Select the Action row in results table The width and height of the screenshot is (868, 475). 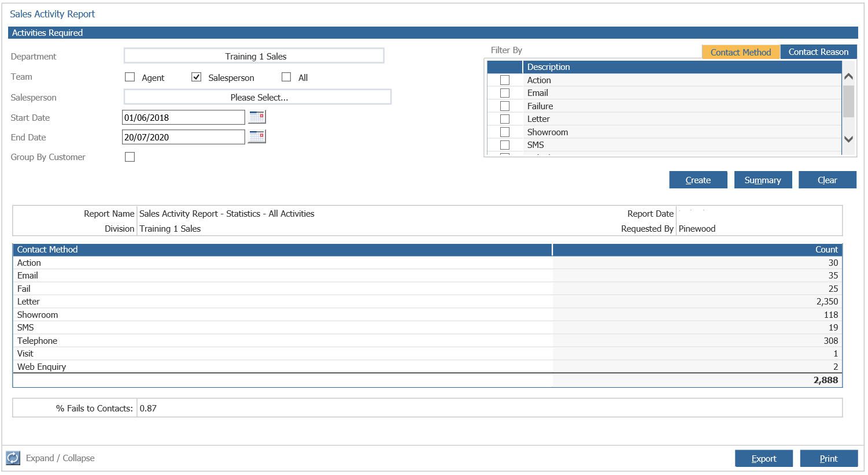pyautogui.click(x=427, y=263)
